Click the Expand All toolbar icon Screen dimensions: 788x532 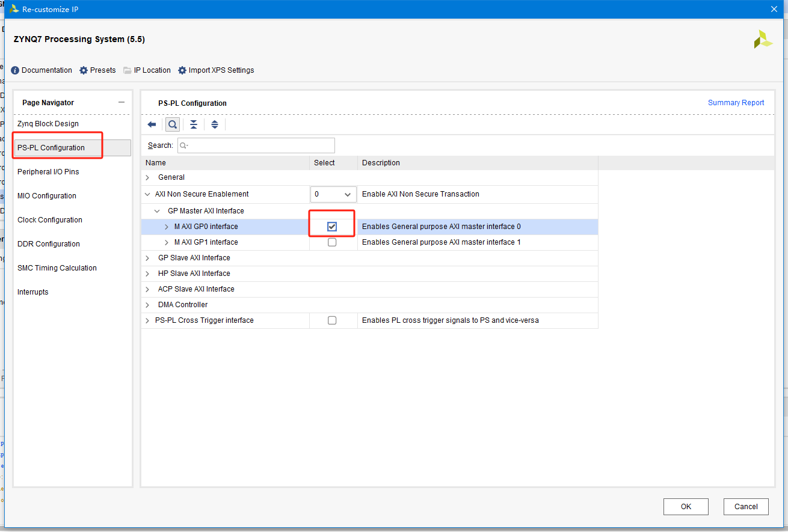[x=215, y=124]
